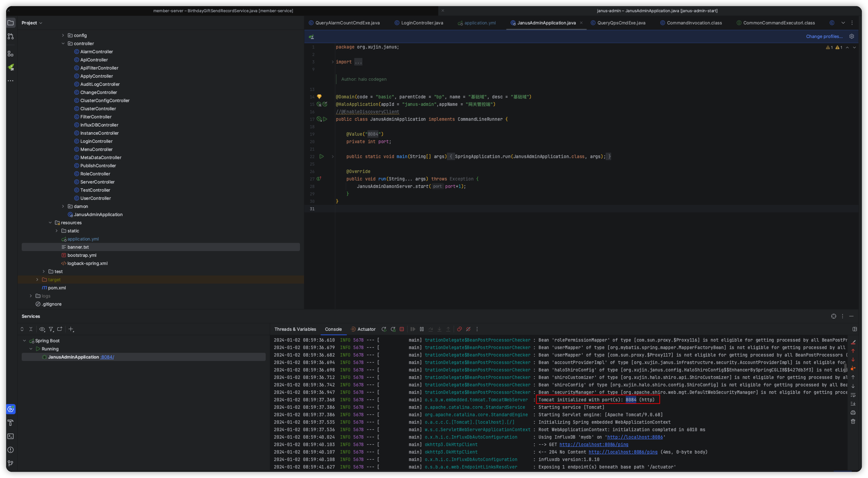868x478 pixels.
Task: Expand the damon folder
Action: (x=63, y=206)
